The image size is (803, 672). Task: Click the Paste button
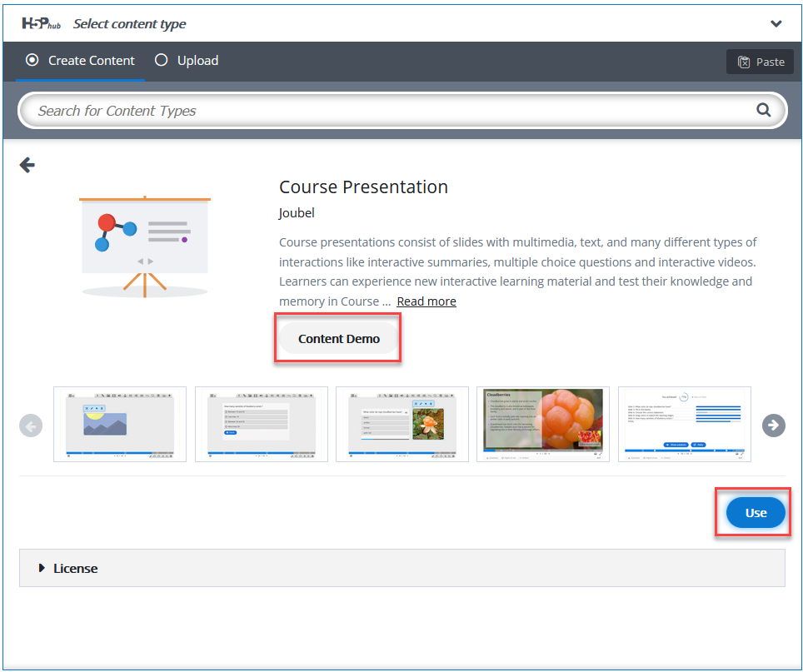tap(760, 62)
